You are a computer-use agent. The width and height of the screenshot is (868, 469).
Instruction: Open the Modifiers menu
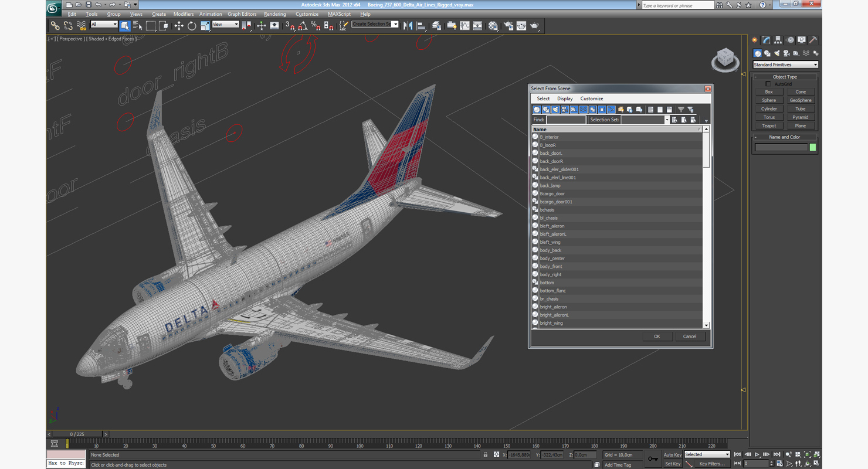[184, 14]
